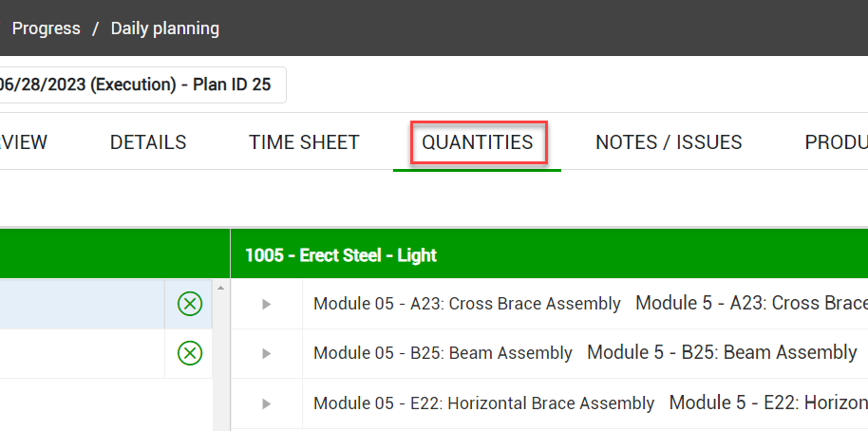Remove the first highlighted row with green X
This screenshot has width=868, height=431.
pos(190,304)
